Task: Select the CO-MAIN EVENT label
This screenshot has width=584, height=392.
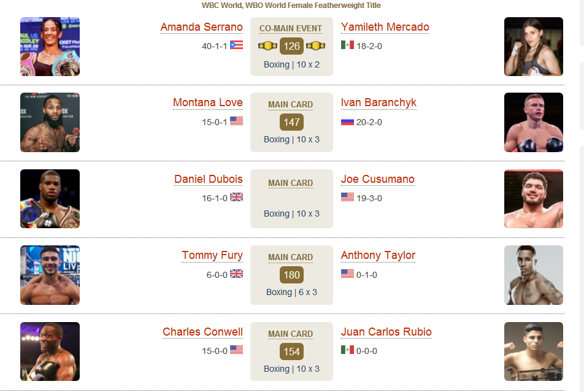Action: [x=291, y=29]
